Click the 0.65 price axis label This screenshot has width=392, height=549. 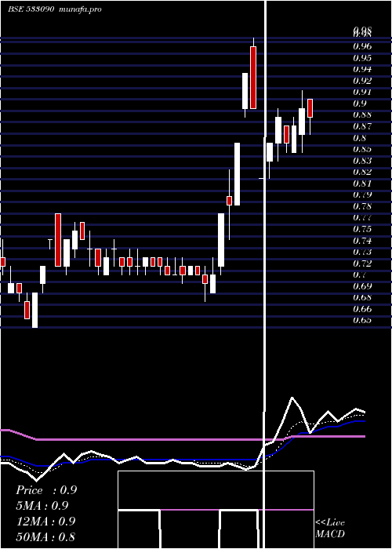coord(362,320)
